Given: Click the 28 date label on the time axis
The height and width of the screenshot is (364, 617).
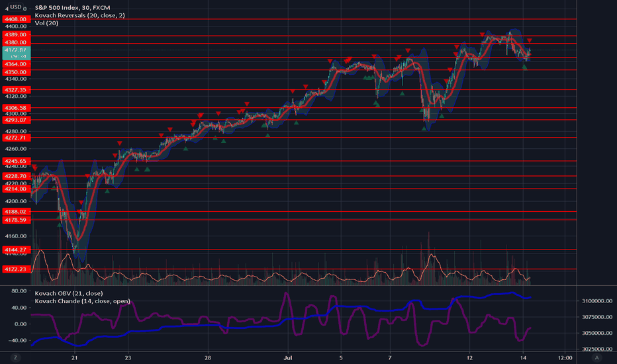Looking at the screenshot, I should click(208, 357).
